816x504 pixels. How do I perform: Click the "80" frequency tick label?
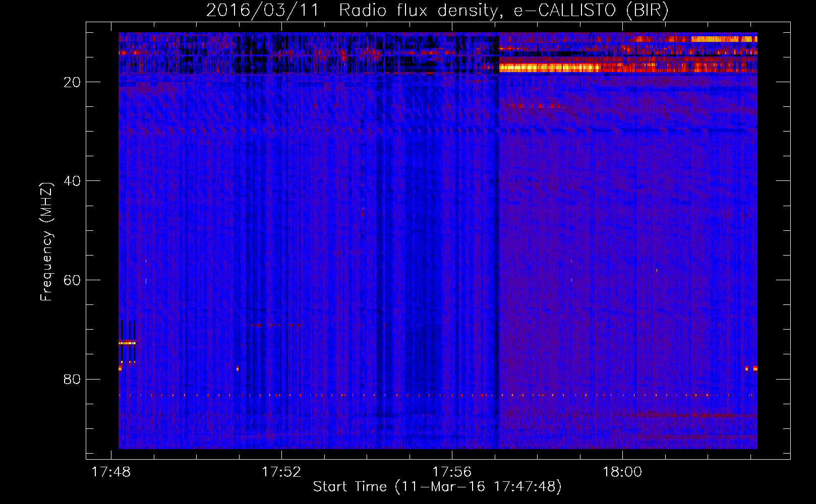click(x=72, y=379)
